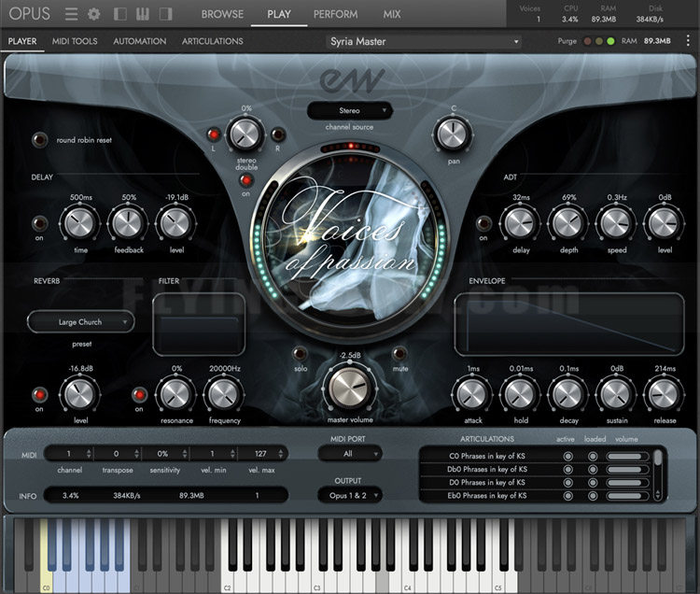
Task: Click the ADT depth knob
Action: pyautogui.click(x=568, y=222)
